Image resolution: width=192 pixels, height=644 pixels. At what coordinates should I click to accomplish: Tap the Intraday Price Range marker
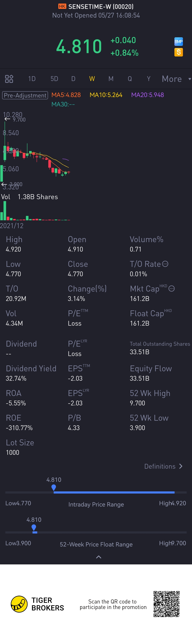click(54, 487)
